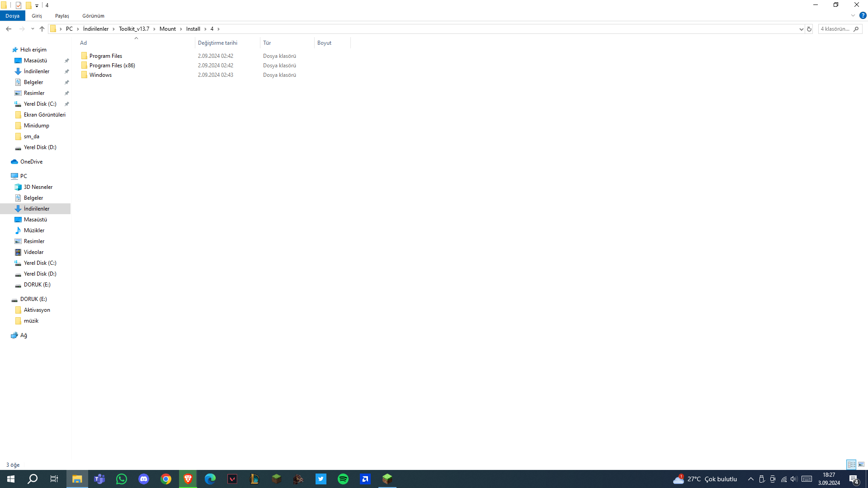The height and width of the screenshot is (488, 868).
Task: Open OneDrive in navigation pane
Action: pyautogui.click(x=31, y=162)
